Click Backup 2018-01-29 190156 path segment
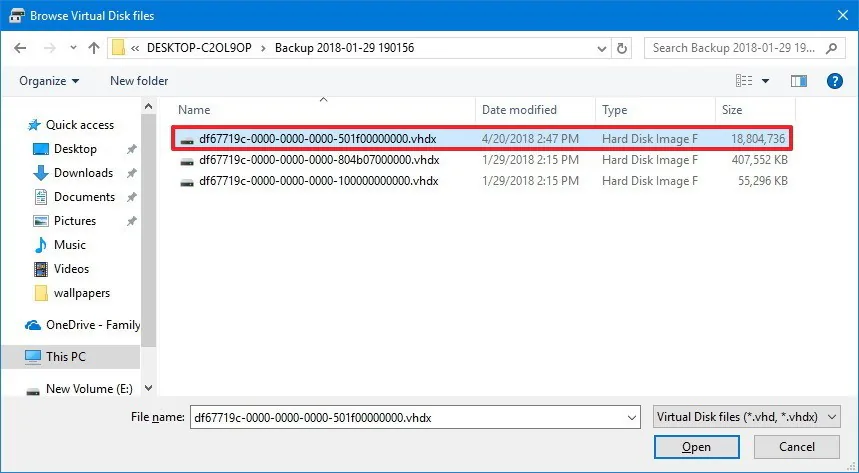The image size is (859, 473). (x=344, y=48)
